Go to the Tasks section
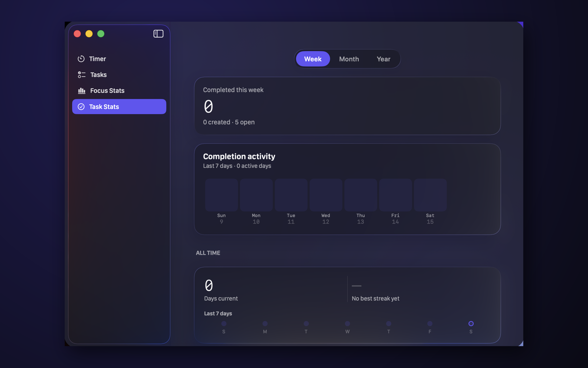This screenshot has height=368, width=588. [119, 75]
